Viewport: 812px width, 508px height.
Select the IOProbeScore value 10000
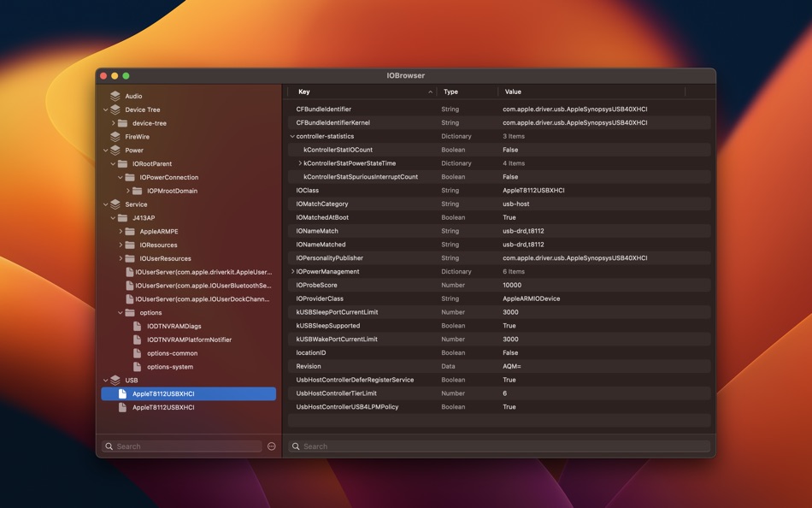(x=512, y=285)
